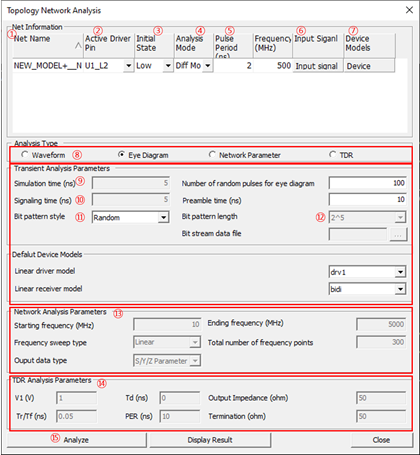The width and height of the screenshot is (420, 455).
Task: Click the V1 (V) field
Action: click(76, 398)
